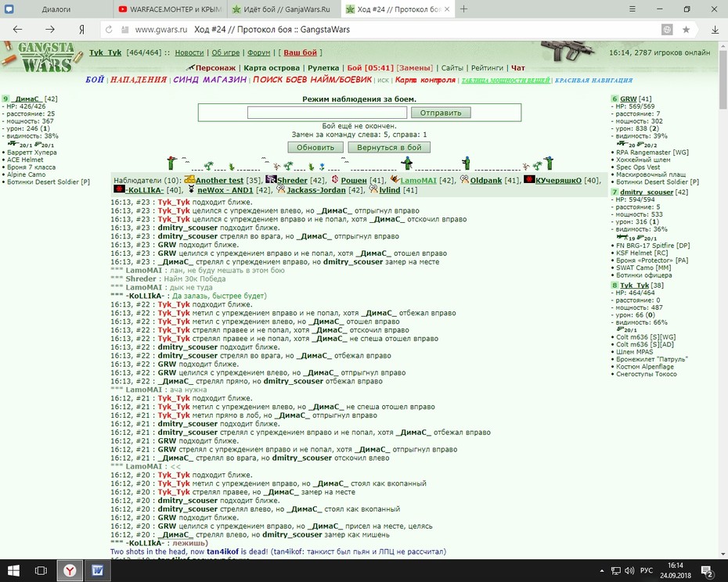Open the Об игре link
Viewport: 728px width, 582px height.
pos(225,53)
